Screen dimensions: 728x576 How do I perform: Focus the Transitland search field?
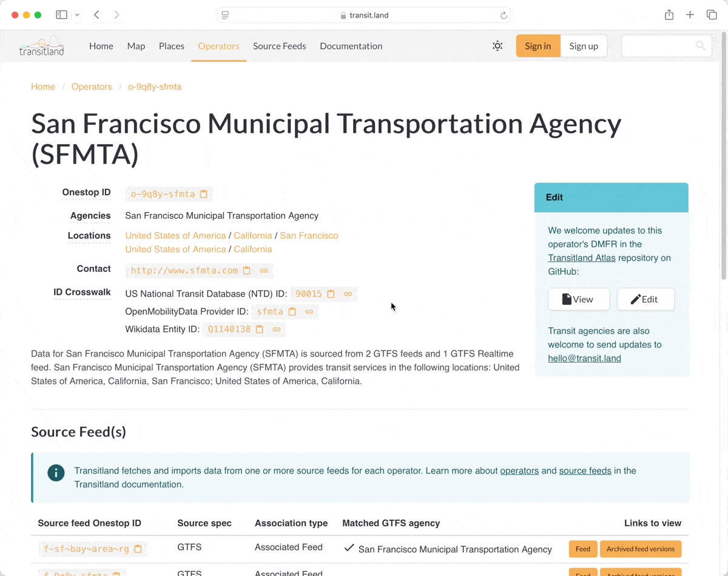(658, 46)
